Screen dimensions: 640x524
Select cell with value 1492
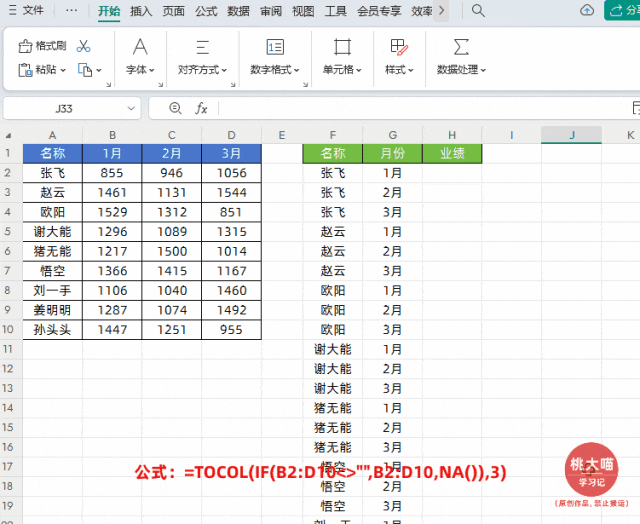(x=231, y=310)
